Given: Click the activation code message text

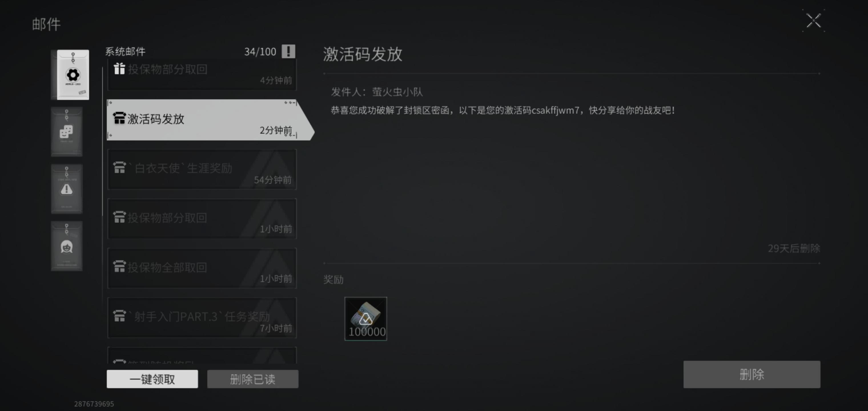Looking at the screenshot, I should 503,110.
